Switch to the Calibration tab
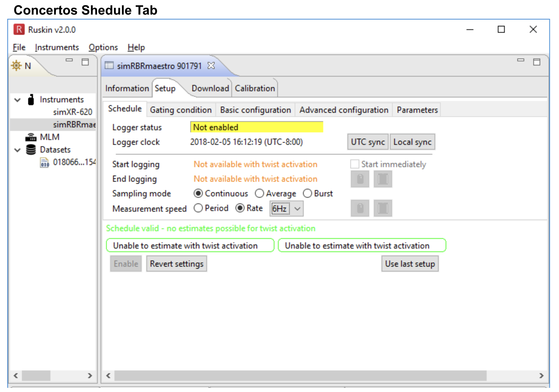This screenshot has height=392, width=559. 255,88
